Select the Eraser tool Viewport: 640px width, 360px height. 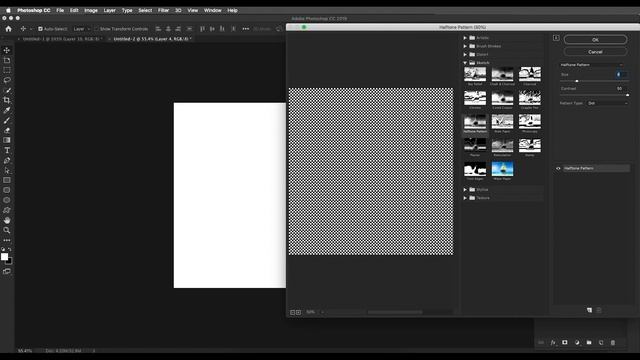click(x=7, y=130)
